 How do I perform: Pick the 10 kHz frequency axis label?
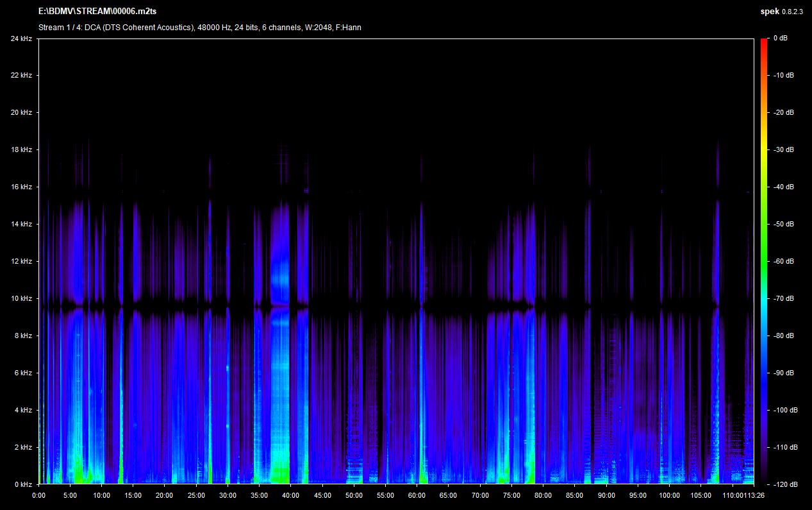[x=21, y=299]
